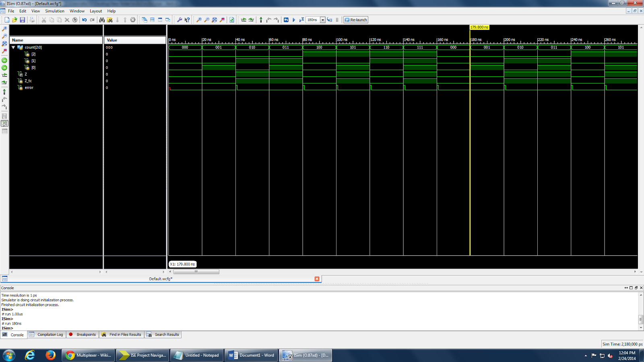The width and height of the screenshot is (644, 362).
Task: Activate the Run simulation arrow icon
Action: coord(294,19)
